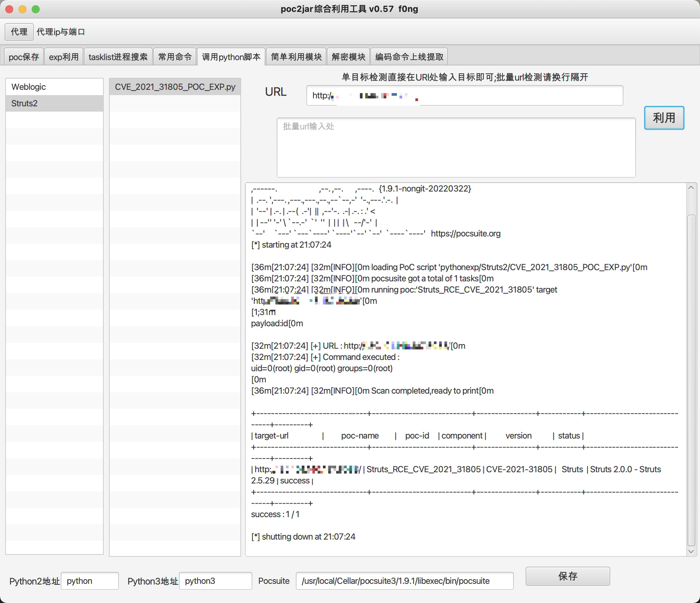The height and width of the screenshot is (603, 700).
Task: Select Struts2 in the category list
Action: pyautogui.click(x=54, y=103)
